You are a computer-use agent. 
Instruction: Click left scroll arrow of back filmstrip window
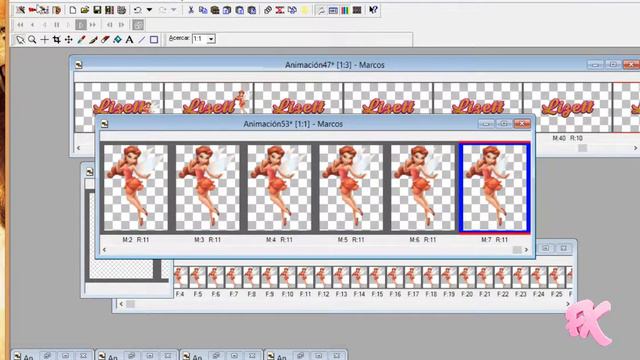pyautogui.click(x=121, y=304)
